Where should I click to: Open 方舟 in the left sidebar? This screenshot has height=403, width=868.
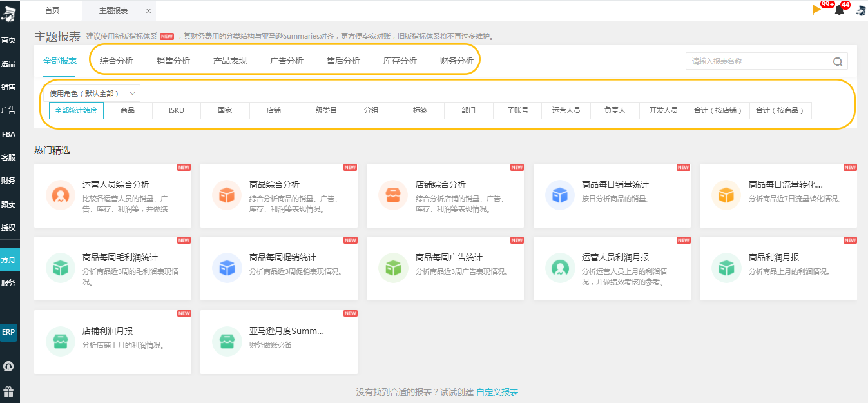tap(9, 260)
